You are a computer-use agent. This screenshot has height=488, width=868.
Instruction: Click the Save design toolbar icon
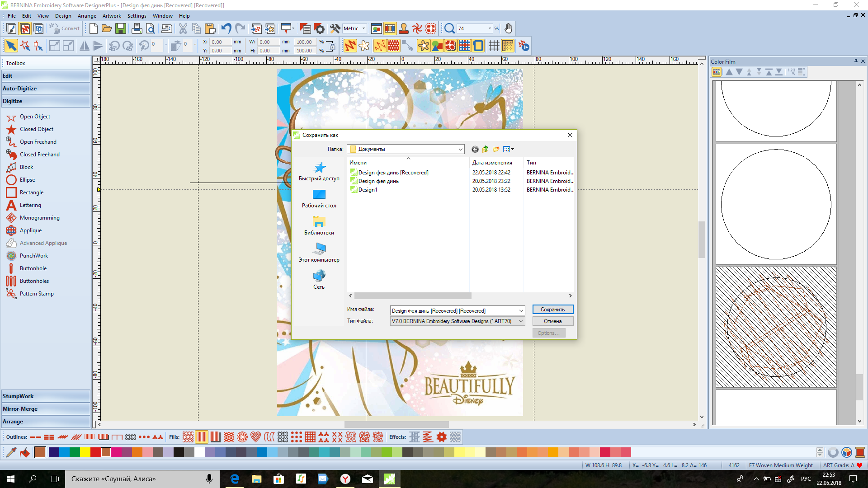tap(120, 29)
